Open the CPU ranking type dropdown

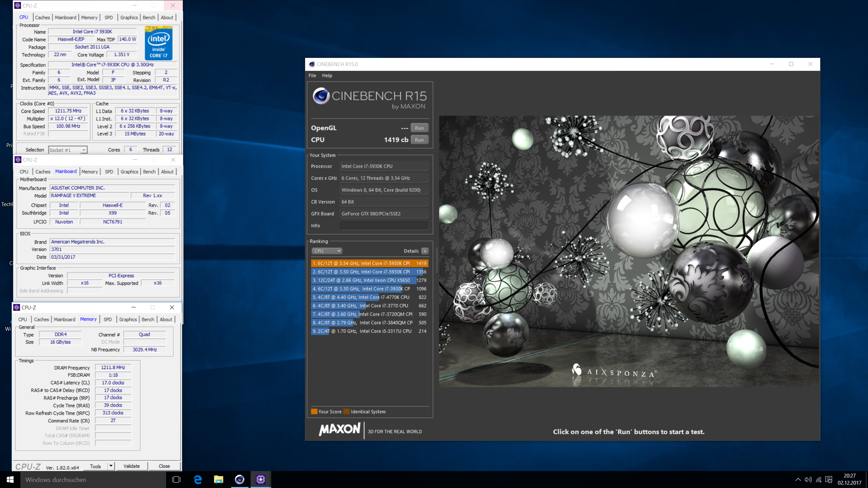327,251
